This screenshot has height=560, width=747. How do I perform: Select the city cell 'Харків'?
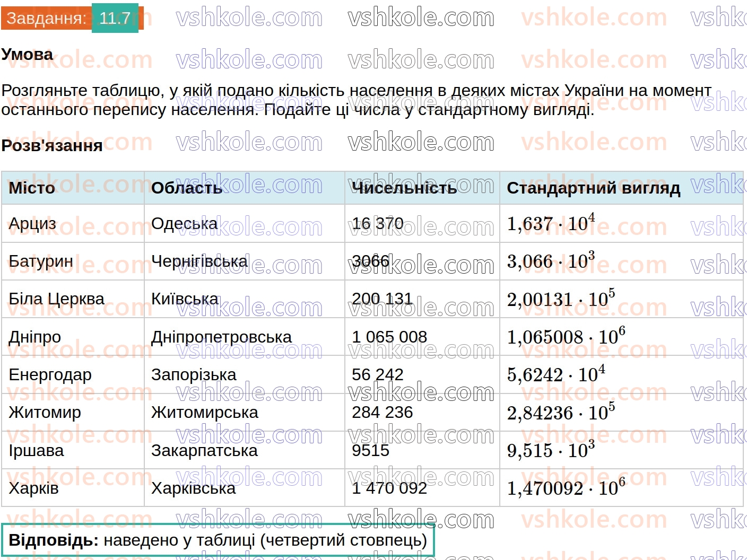tap(33, 488)
